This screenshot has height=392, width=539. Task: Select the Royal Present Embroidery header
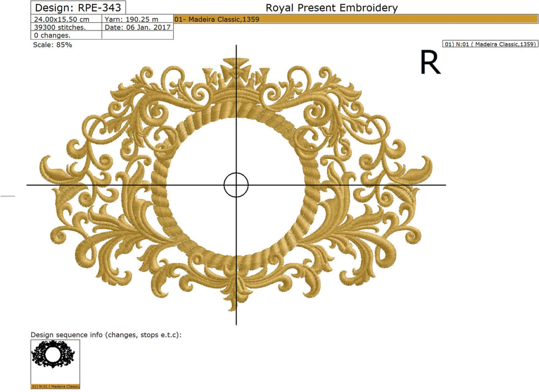tap(331, 7)
